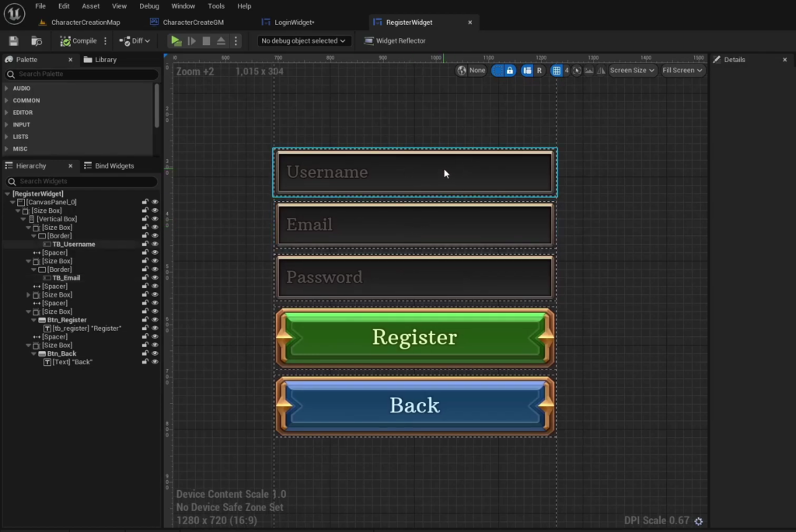
Task: Open the Diff dropdown
Action: pyautogui.click(x=134, y=41)
